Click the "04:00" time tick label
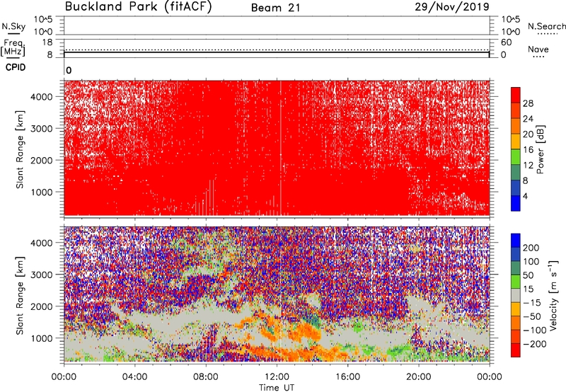This screenshot has width=566, height=392. (x=134, y=377)
